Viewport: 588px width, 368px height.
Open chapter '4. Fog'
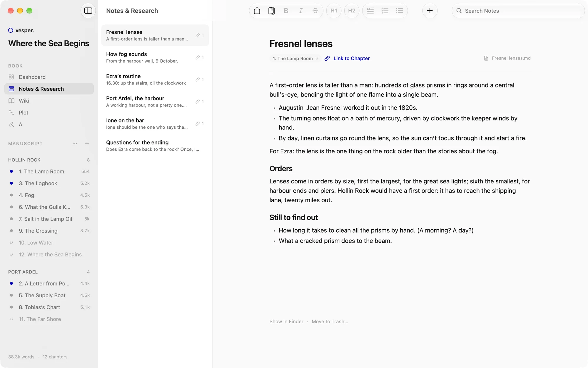(49, 195)
